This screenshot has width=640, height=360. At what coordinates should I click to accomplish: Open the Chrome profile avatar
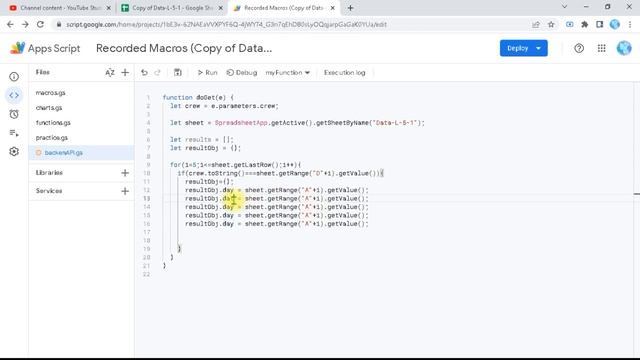(615, 24)
